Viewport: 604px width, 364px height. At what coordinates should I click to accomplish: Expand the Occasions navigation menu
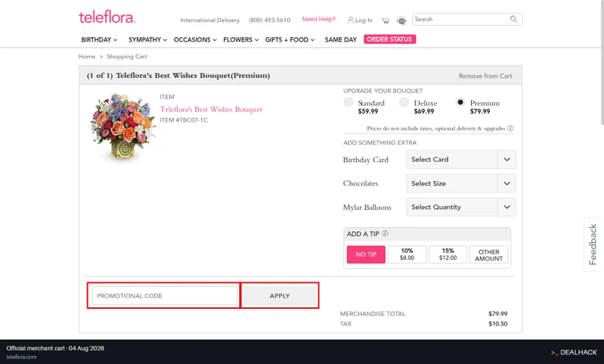click(195, 39)
